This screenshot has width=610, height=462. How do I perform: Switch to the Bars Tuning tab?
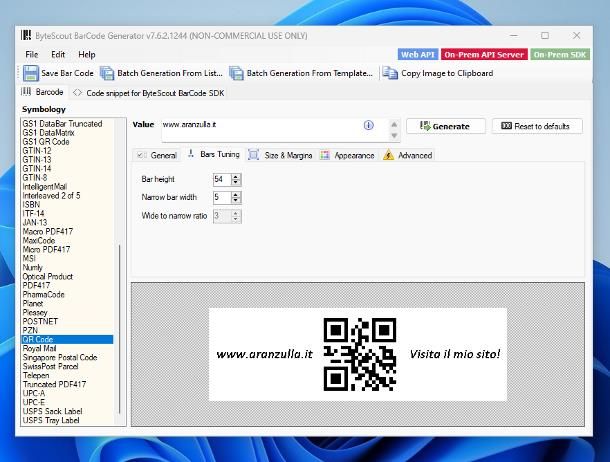pos(214,154)
